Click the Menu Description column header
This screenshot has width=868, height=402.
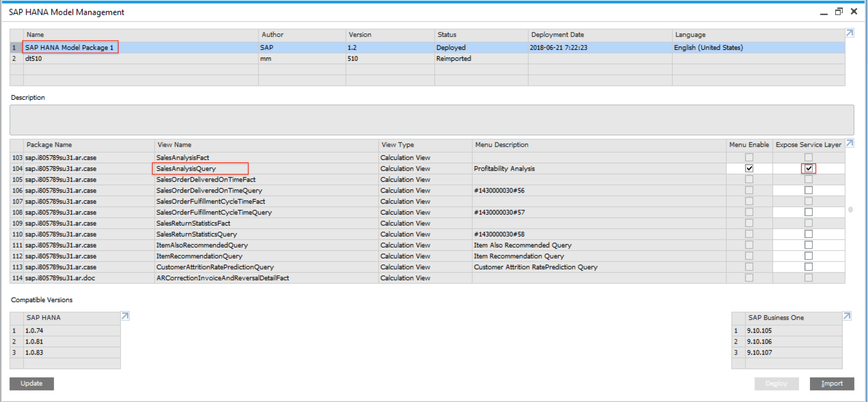[599, 145]
